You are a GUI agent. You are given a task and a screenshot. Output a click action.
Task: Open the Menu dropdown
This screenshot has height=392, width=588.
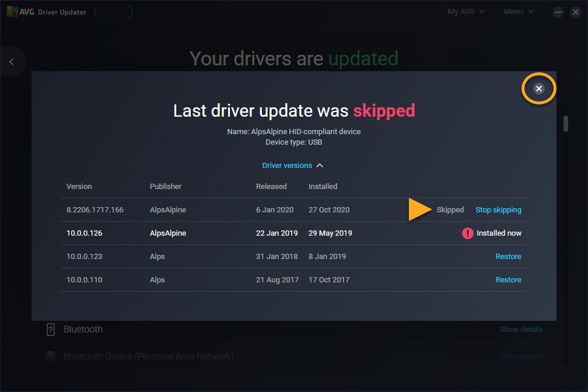coord(518,12)
